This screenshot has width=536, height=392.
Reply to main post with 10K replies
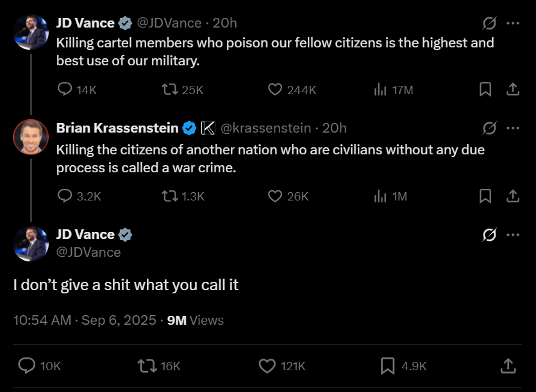tap(26, 366)
